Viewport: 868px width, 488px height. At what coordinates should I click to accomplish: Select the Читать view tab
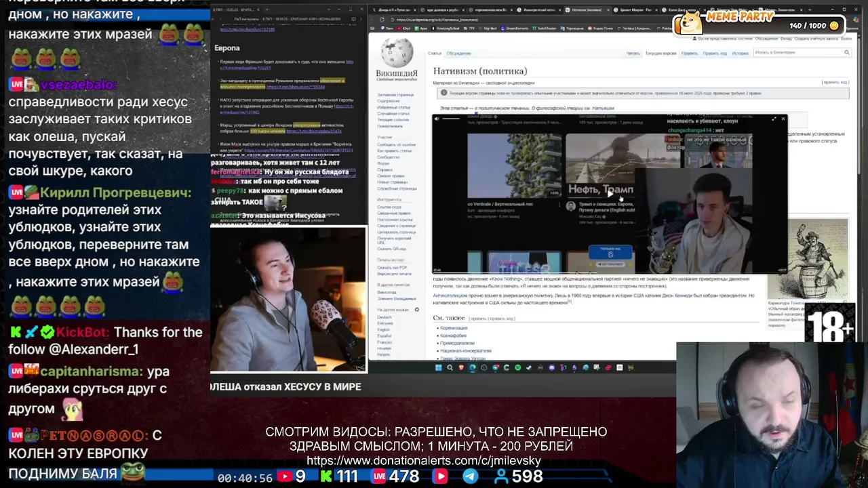point(633,53)
